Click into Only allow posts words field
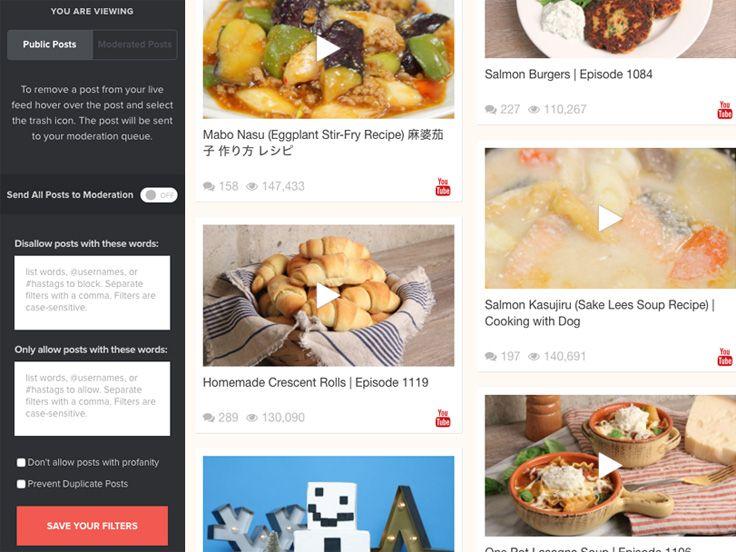The width and height of the screenshot is (736, 552). tap(92, 399)
